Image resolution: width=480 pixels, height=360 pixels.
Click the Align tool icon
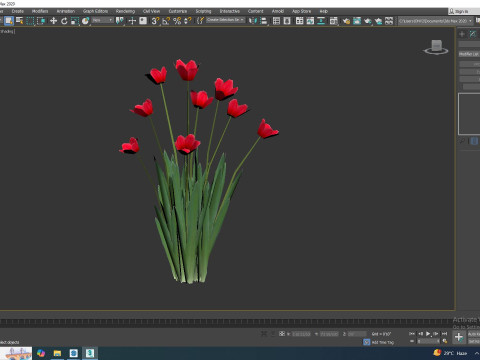[x=264, y=21]
